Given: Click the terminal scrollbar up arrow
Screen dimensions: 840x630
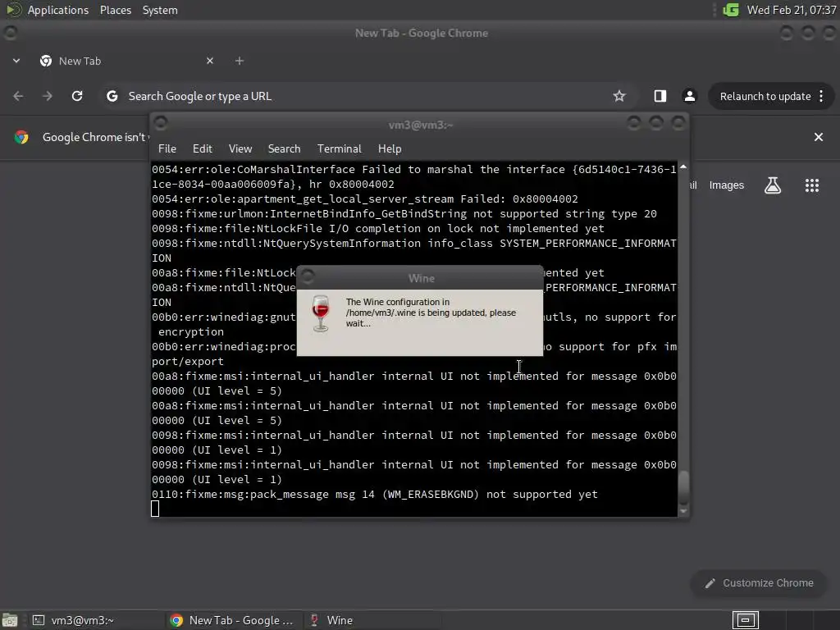Looking at the screenshot, I should point(683,167).
